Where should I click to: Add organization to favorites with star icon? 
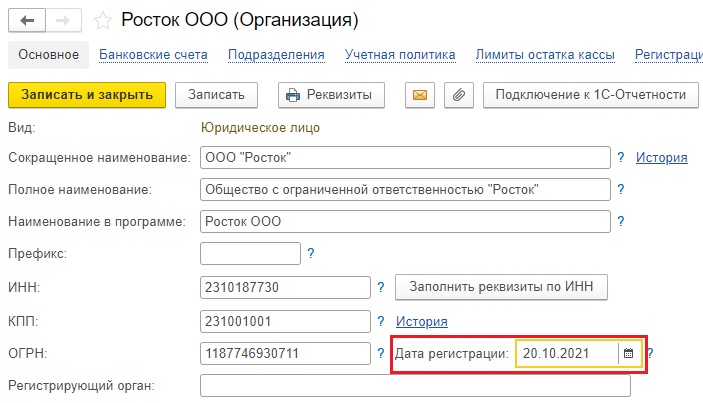[x=103, y=21]
